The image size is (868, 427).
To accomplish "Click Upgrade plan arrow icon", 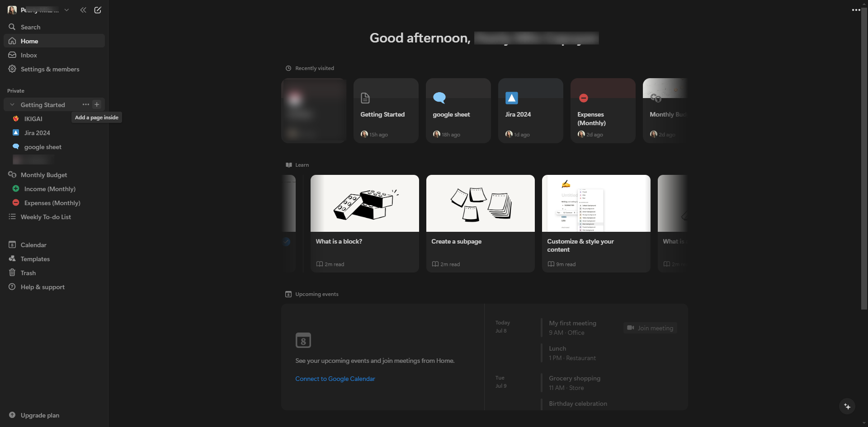I will point(12,415).
